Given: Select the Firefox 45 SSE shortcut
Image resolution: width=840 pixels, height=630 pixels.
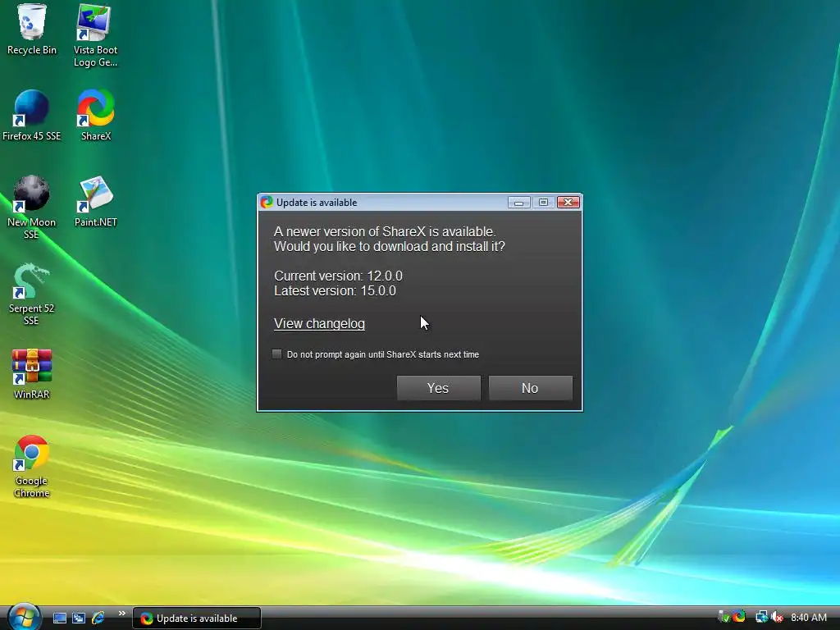Looking at the screenshot, I should 32,115.
